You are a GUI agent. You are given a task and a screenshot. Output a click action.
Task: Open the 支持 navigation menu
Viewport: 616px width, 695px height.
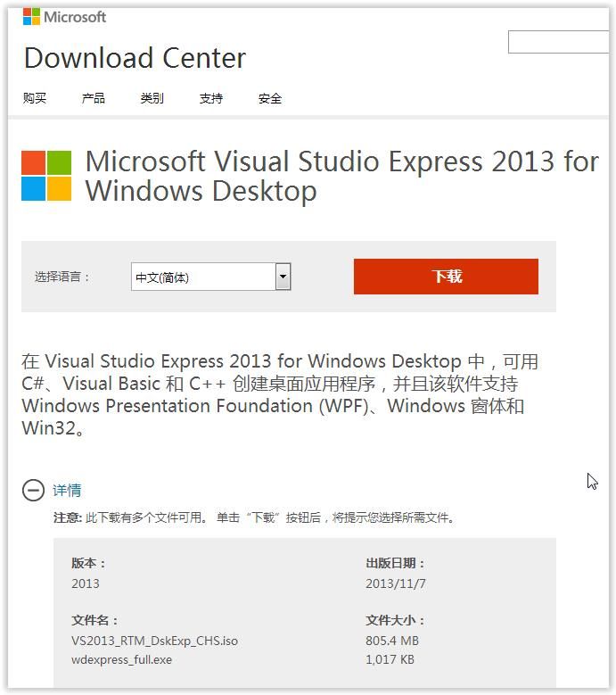[211, 98]
